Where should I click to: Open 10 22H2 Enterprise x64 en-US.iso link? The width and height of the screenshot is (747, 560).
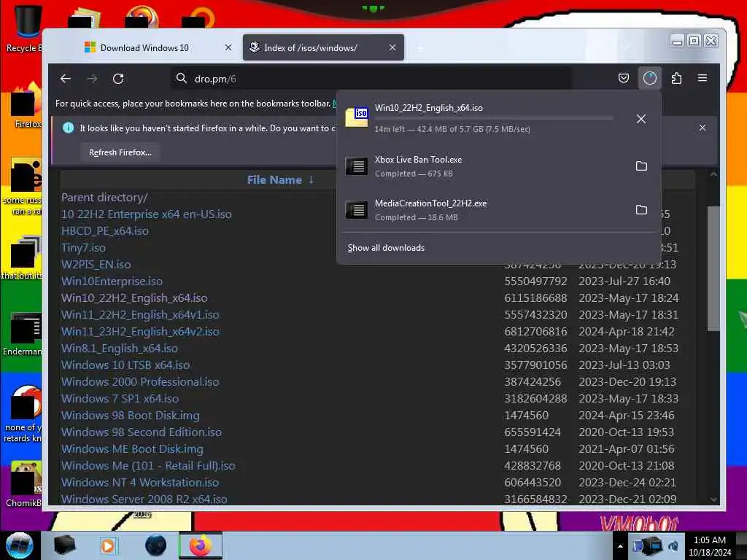[146, 214]
